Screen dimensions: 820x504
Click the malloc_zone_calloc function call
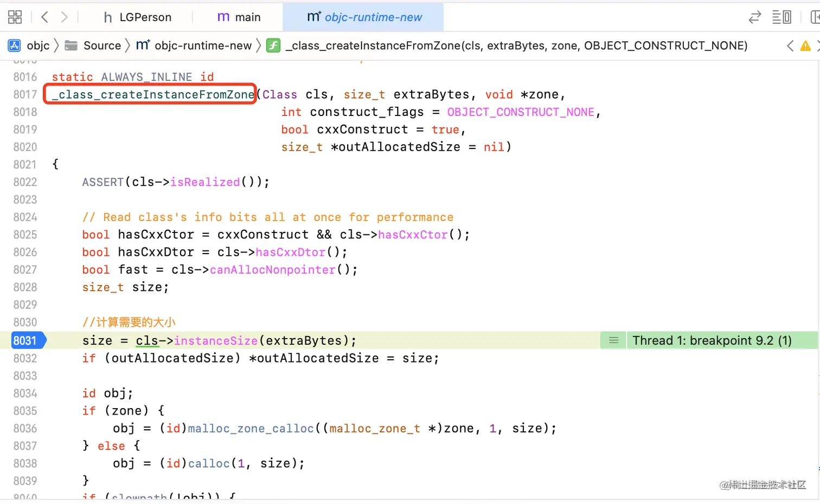pos(251,428)
